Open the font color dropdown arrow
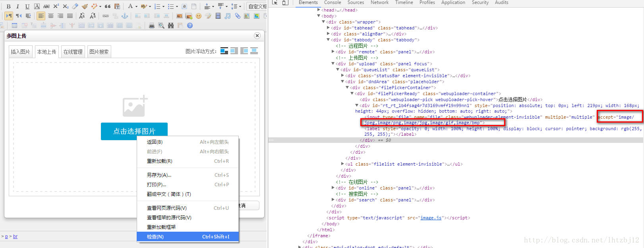This screenshot has height=248, width=644. [136, 6]
